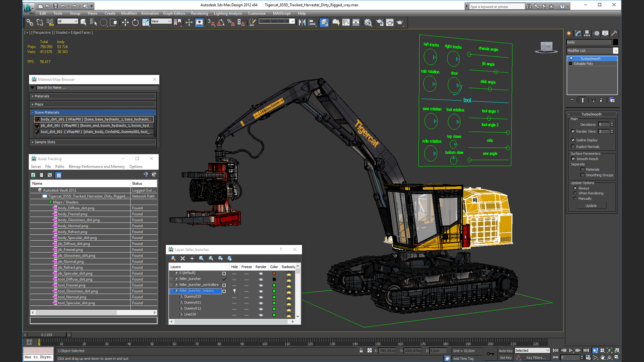Click the Play Animation button
644x362 pixels.
(571, 350)
